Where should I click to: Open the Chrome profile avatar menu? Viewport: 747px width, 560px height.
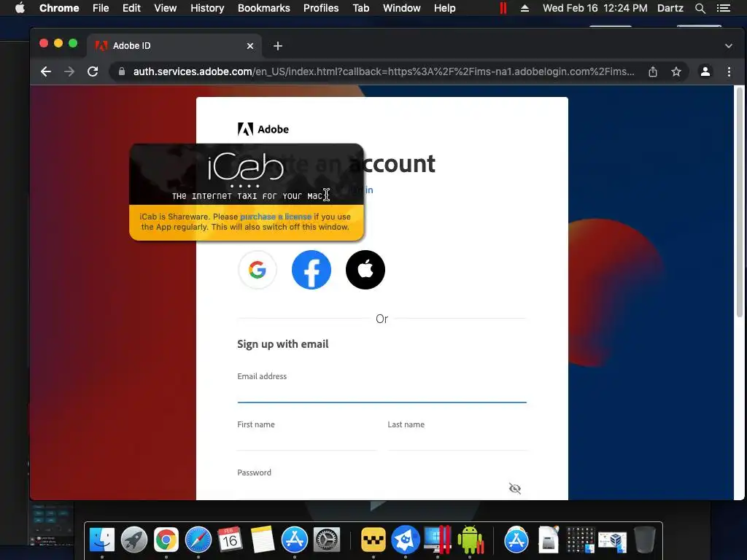pyautogui.click(x=705, y=71)
